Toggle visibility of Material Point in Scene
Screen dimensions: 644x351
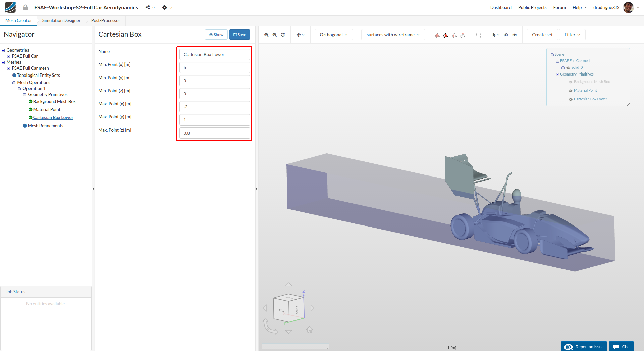pos(570,91)
